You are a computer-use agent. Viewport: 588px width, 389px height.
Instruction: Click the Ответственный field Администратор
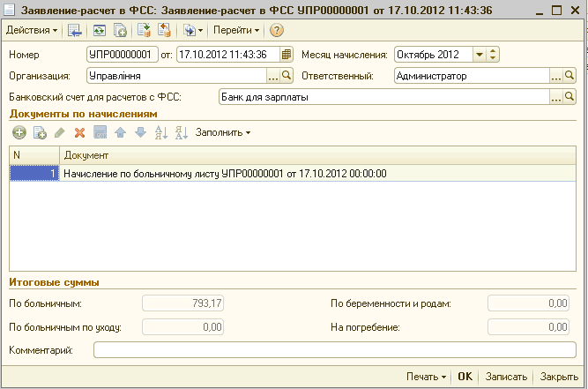coord(473,76)
